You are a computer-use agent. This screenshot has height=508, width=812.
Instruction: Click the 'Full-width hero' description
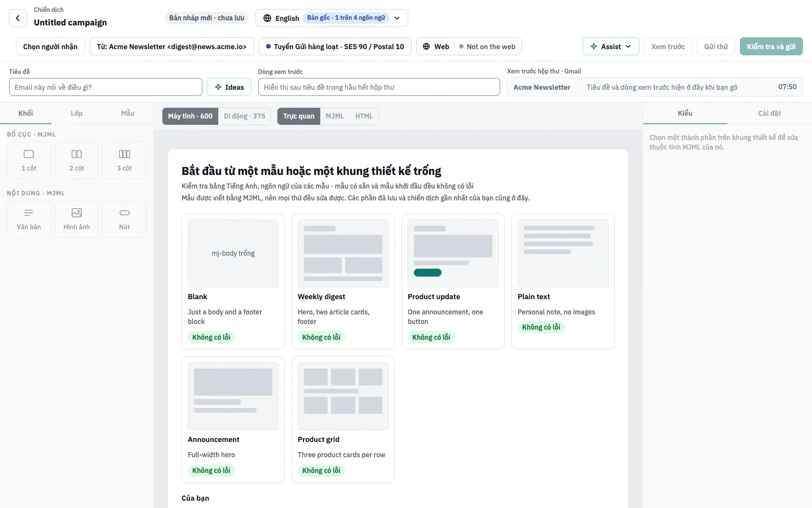211,455
